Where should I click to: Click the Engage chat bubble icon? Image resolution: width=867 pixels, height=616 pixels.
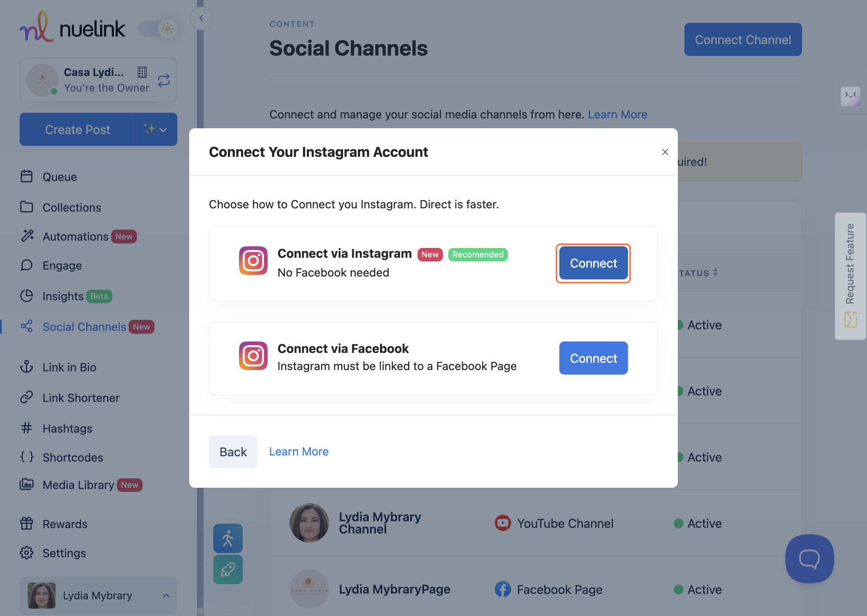[x=27, y=265]
